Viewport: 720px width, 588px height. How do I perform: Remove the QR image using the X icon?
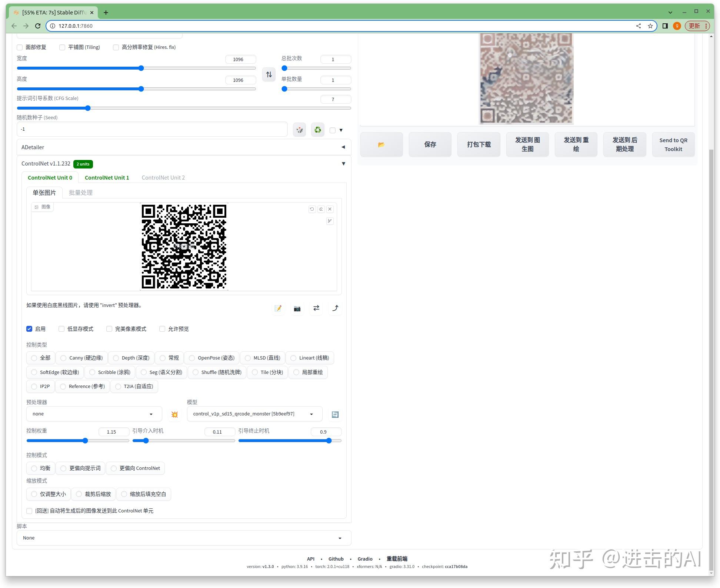pyautogui.click(x=330, y=209)
